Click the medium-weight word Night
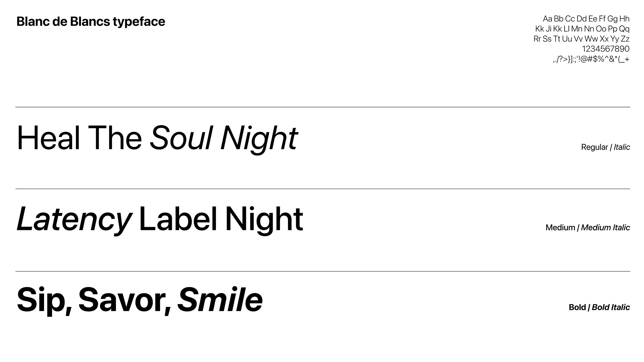The image size is (644, 362). (264, 220)
